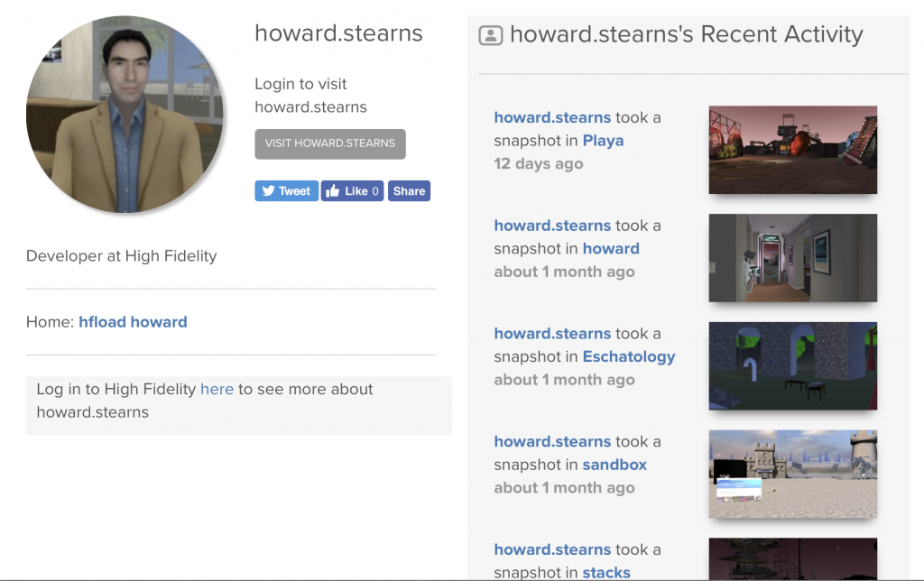Click the "howard.stearns's Recent Activity" heading
Screen dimensions: 924x581
tap(686, 35)
